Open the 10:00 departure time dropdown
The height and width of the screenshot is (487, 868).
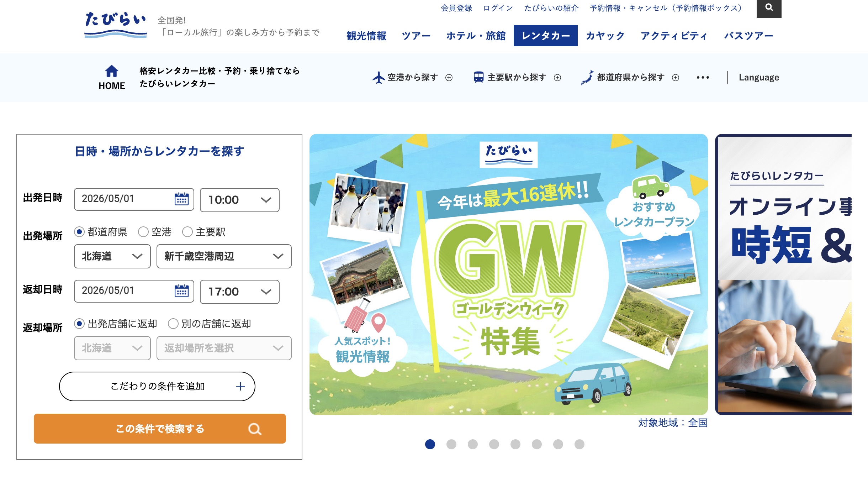click(239, 200)
